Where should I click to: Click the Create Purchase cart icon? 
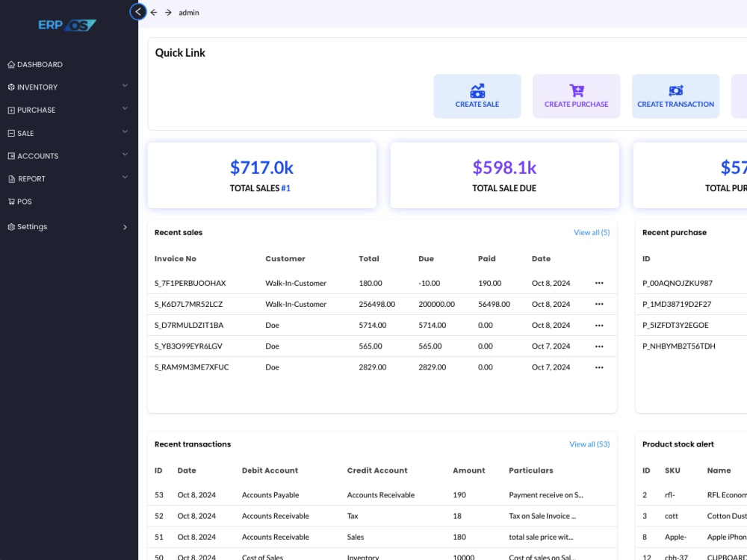pyautogui.click(x=577, y=90)
